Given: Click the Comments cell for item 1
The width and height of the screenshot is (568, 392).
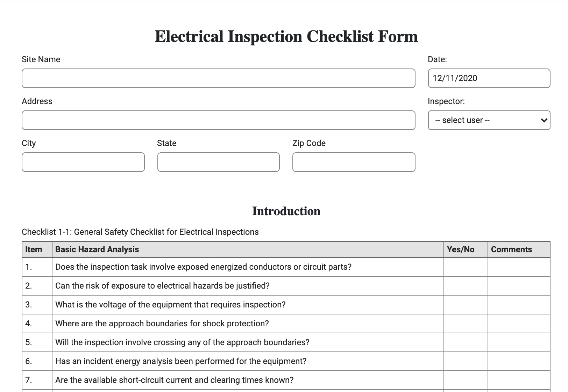Looking at the screenshot, I should (x=519, y=267).
